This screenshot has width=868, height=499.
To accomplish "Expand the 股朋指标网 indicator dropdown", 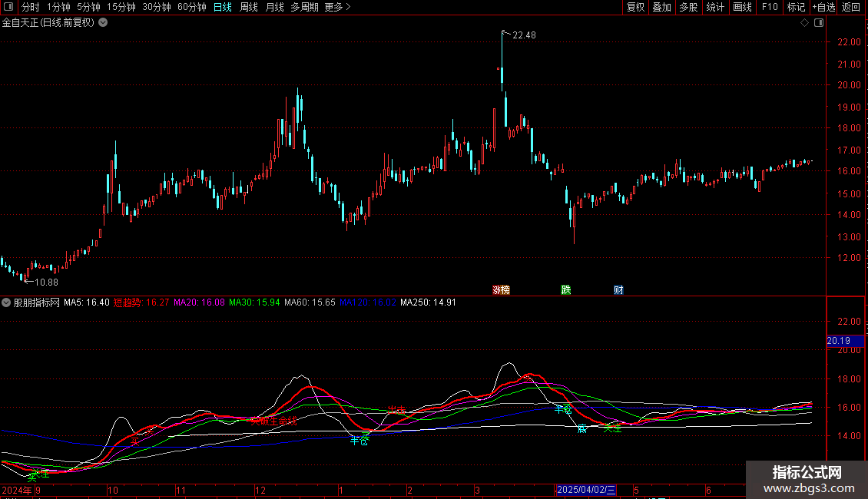I will pyautogui.click(x=6, y=302).
